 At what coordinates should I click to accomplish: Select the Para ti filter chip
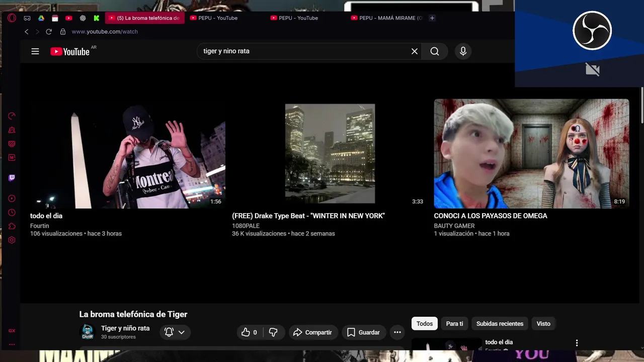[x=454, y=324]
